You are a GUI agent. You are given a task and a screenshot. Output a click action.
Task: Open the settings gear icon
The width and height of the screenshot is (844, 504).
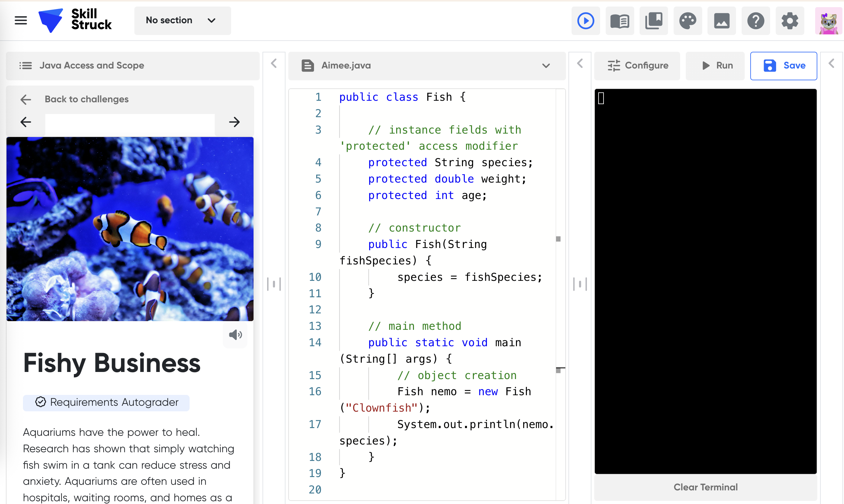click(789, 21)
